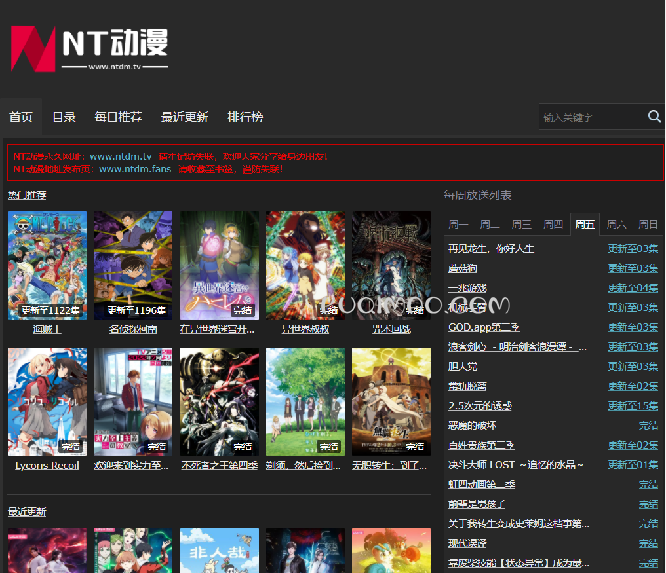Click the 不死者之王第四季 title link
666x573 pixels.
220,466
